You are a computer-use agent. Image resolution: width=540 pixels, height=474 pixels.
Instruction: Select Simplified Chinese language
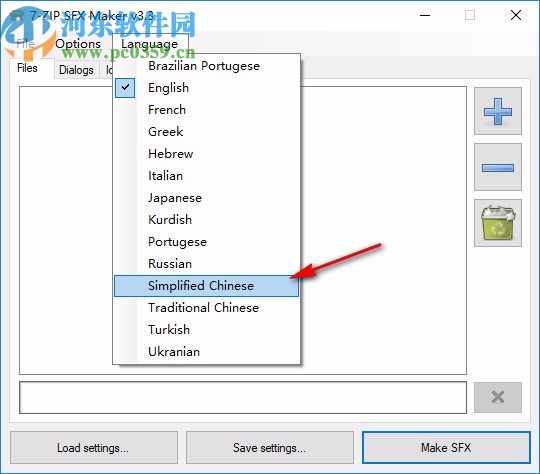click(206, 286)
